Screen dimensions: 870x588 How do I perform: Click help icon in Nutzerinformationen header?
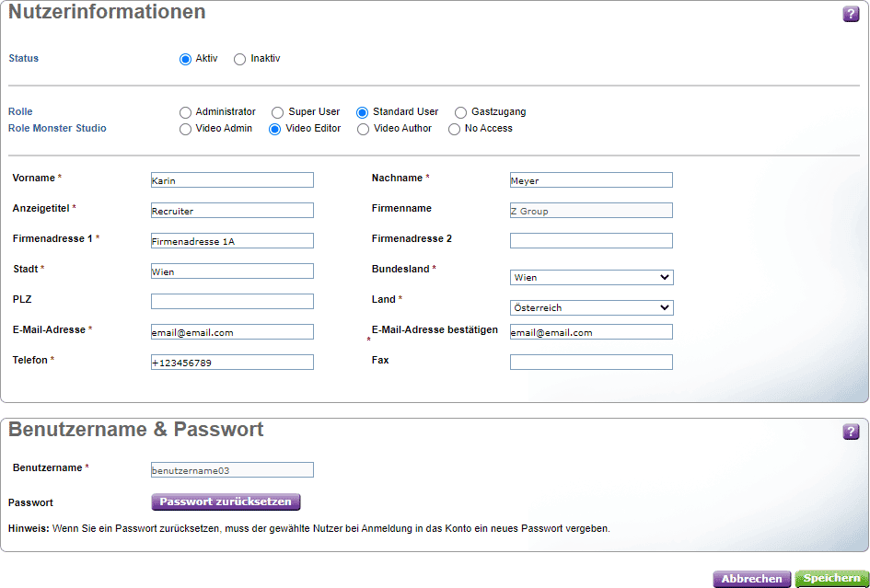[851, 14]
